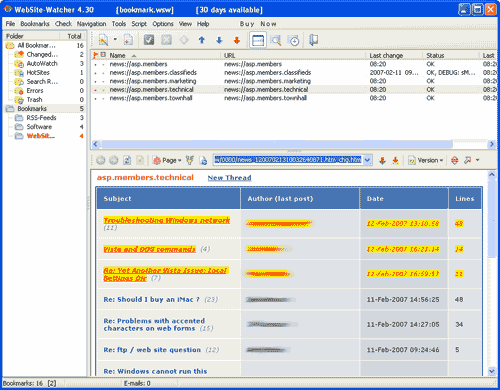Click the refresh page icon

pyautogui.click(x=127, y=160)
